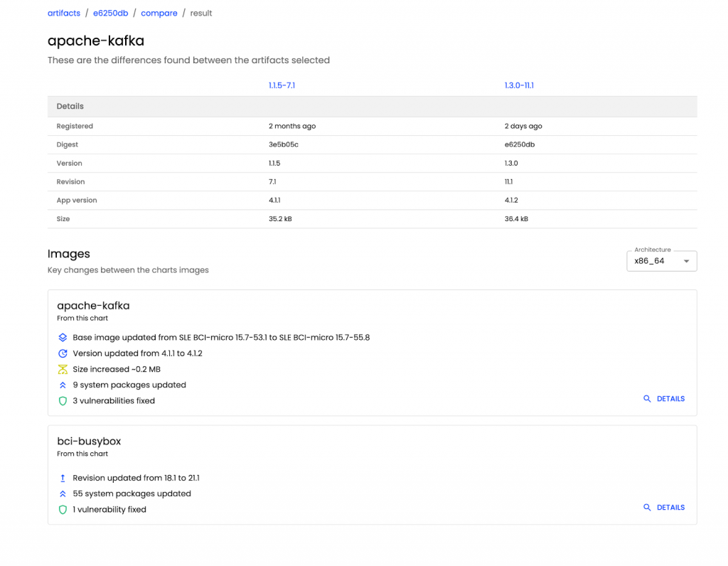The width and height of the screenshot is (728, 566).
Task: Click the compare breadcrumb entry
Action: [x=159, y=12]
